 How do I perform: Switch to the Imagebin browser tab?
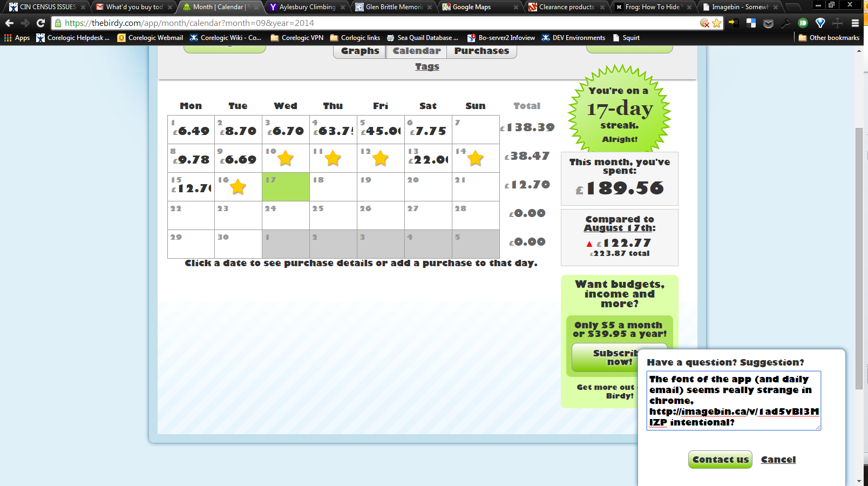pos(739,7)
